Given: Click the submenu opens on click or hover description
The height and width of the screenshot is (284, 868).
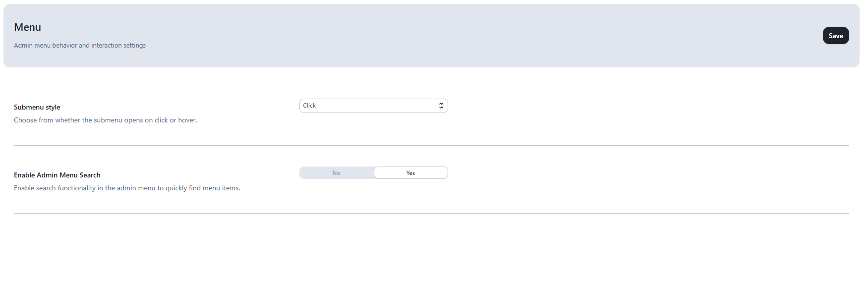Looking at the screenshot, I should click(106, 120).
